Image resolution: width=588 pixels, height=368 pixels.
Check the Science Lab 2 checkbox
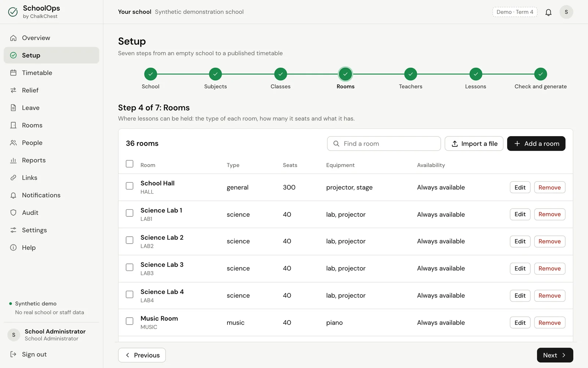129,240
